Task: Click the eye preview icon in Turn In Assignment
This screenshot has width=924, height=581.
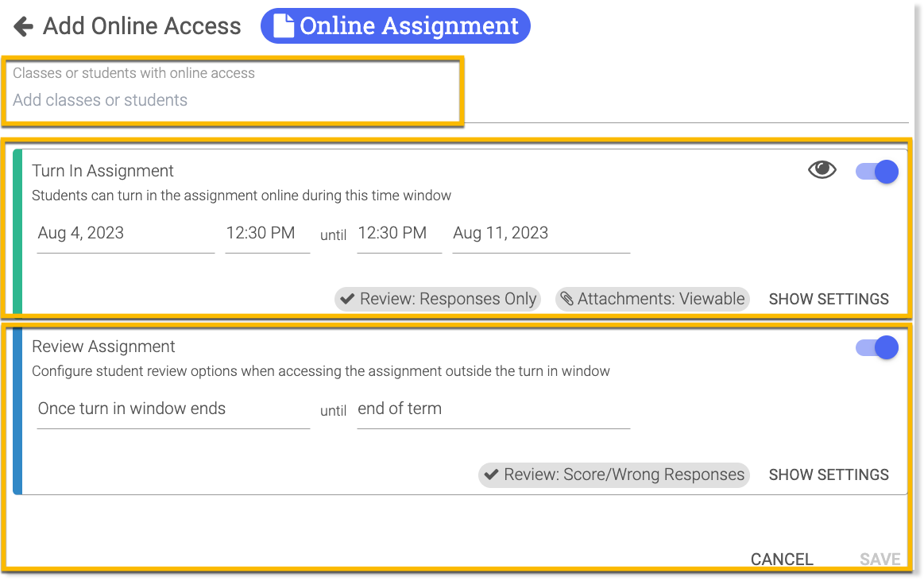Action: [822, 170]
